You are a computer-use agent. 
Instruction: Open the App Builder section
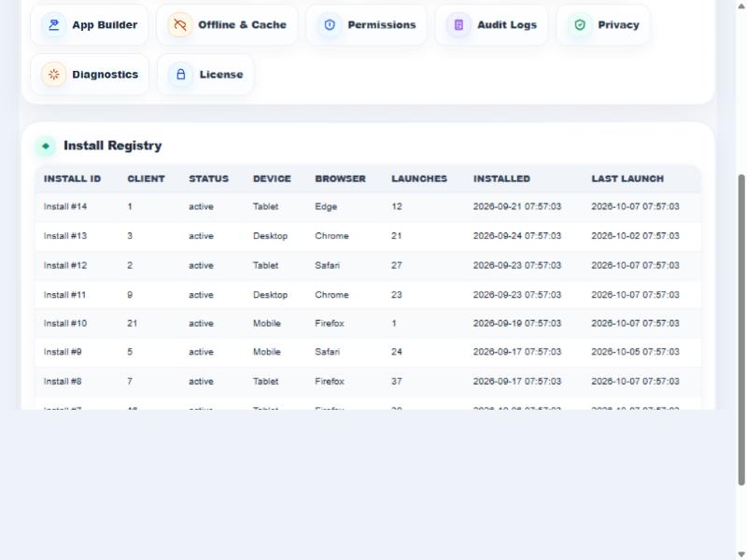coord(90,25)
